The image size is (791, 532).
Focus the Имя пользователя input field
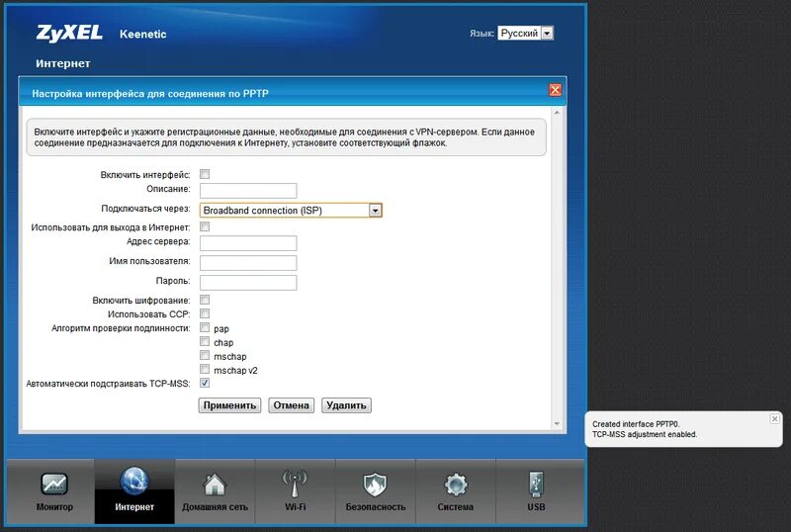(x=248, y=262)
